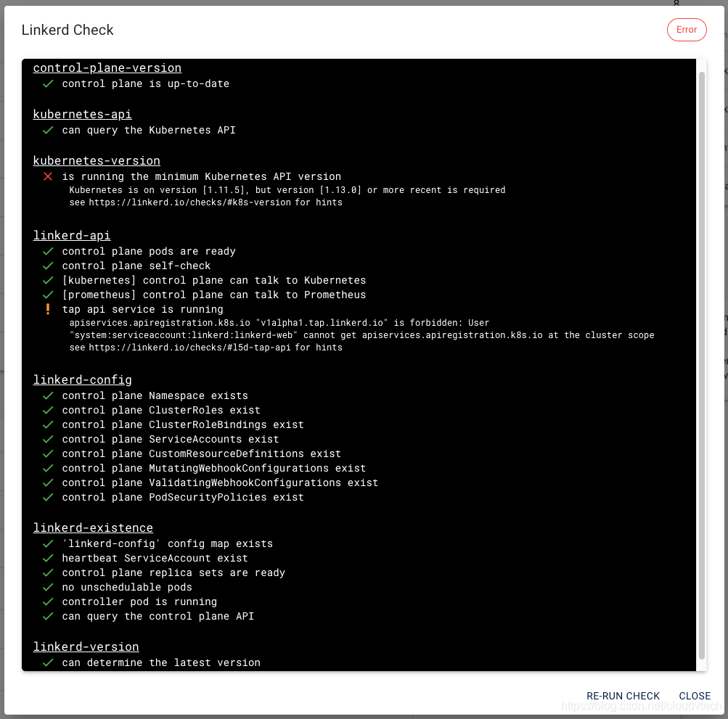Open the l5d-tap-api hints URL
This screenshot has height=719, width=728.
190,348
